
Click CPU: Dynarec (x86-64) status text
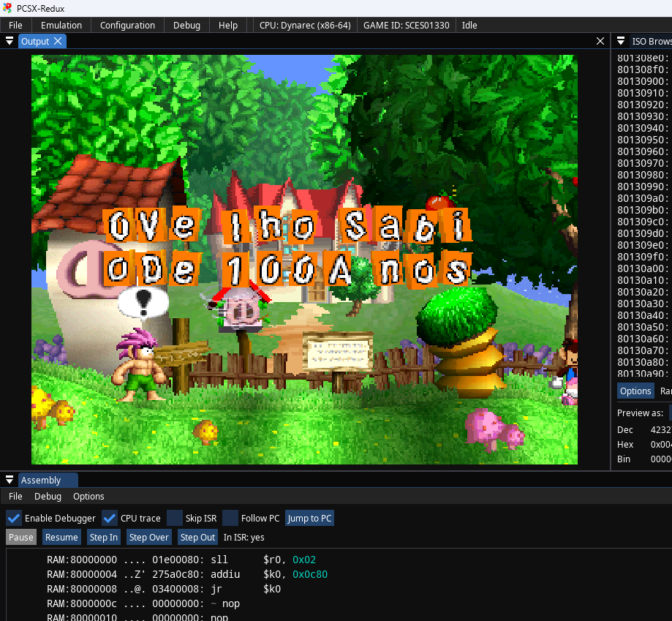305,26
